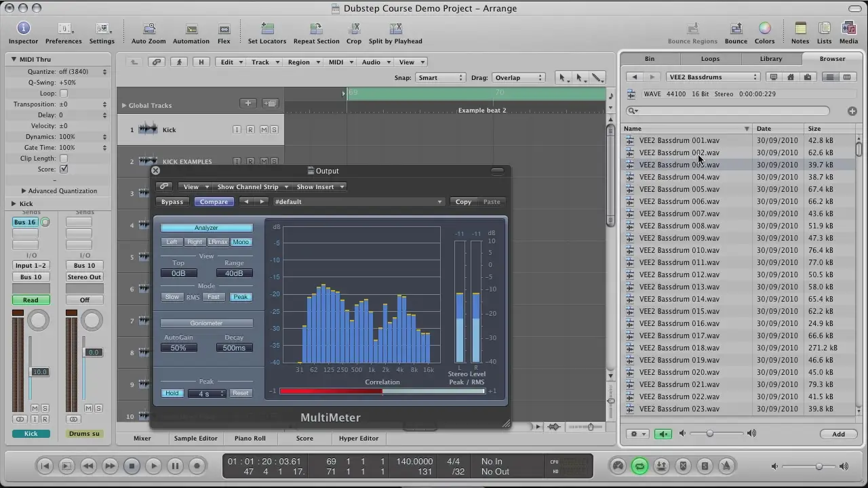Open the Colors palette icon
Screen dimensions: 868x488
pos(764,29)
